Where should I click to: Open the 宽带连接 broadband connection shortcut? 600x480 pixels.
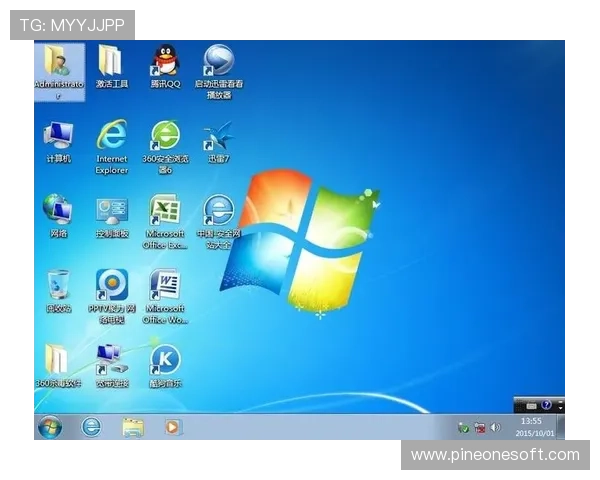tap(112, 366)
